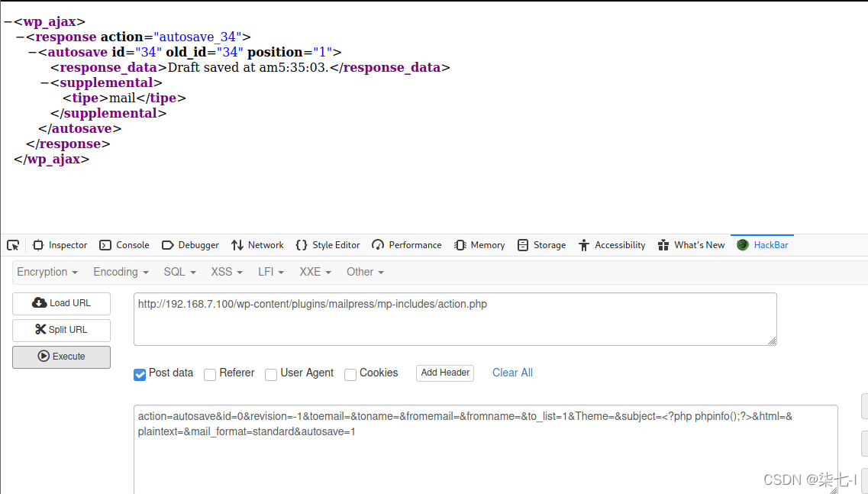Switch to the Console tab
868x494 pixels.
click(124, 245)
